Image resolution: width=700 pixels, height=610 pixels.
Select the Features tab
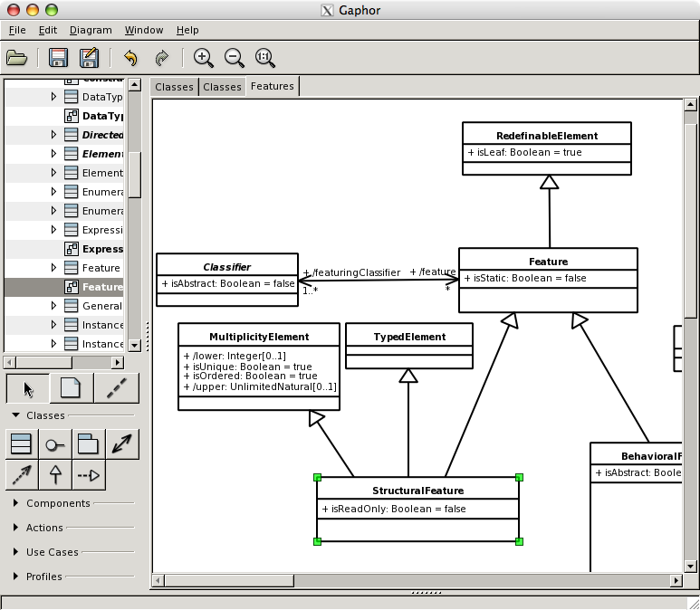pos(273,86)
